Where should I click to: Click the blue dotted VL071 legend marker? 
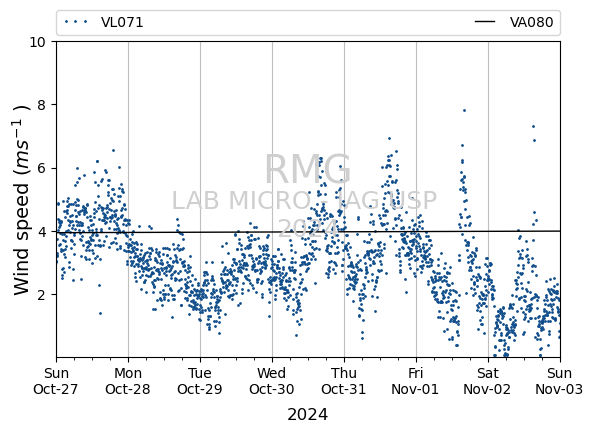tap(76, 22)
